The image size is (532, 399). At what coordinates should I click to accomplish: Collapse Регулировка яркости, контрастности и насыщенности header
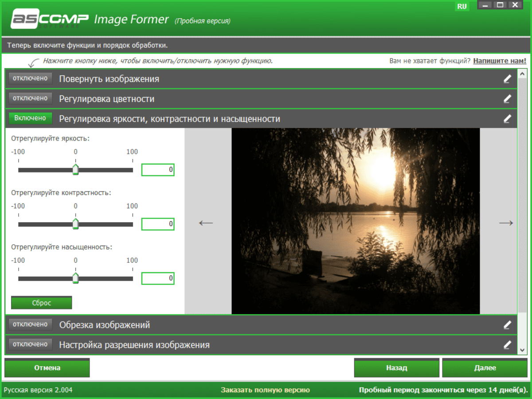261,118
